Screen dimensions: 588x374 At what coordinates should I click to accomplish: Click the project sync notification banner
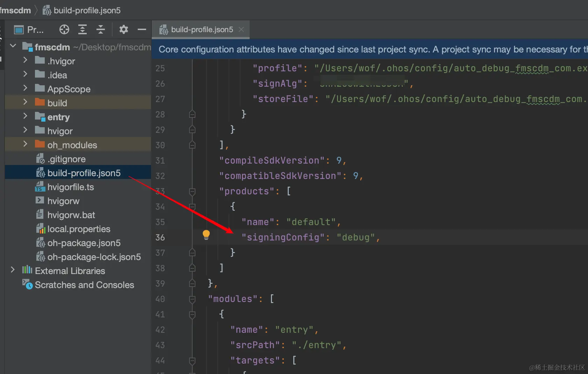tap(370, 49)
